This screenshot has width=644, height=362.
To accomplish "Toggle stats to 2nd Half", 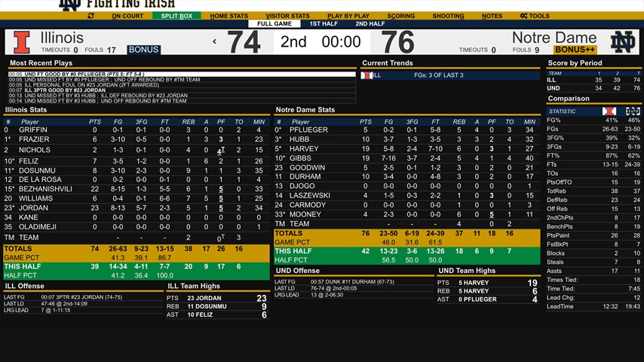I will click(x=370, y=24).
